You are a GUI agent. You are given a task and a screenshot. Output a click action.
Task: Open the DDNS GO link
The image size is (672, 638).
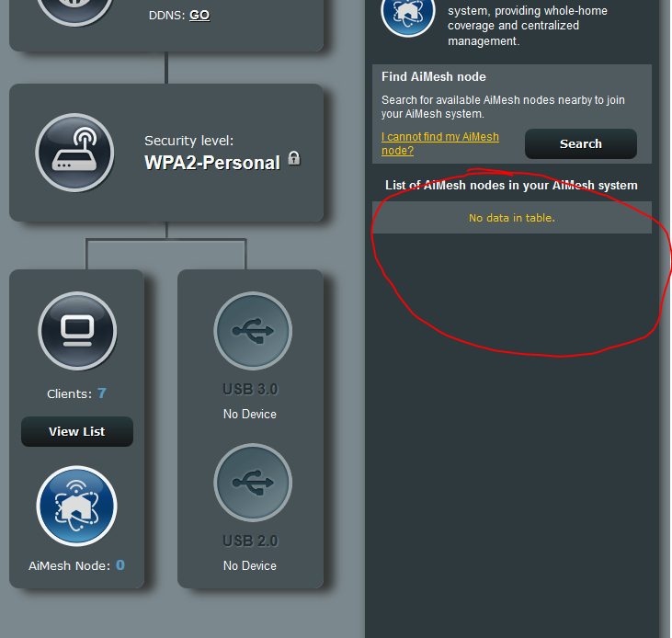coord(199,15)
